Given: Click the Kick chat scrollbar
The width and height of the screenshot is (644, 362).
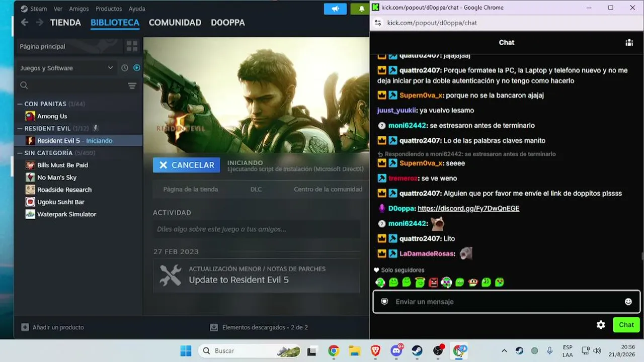Looking at the screenshot, I should click(x=642, y=256).
